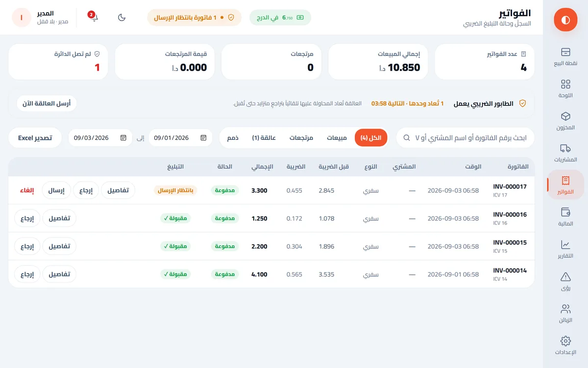
Task: Click invoice number INV-000014
Action: tap(510, 271)
